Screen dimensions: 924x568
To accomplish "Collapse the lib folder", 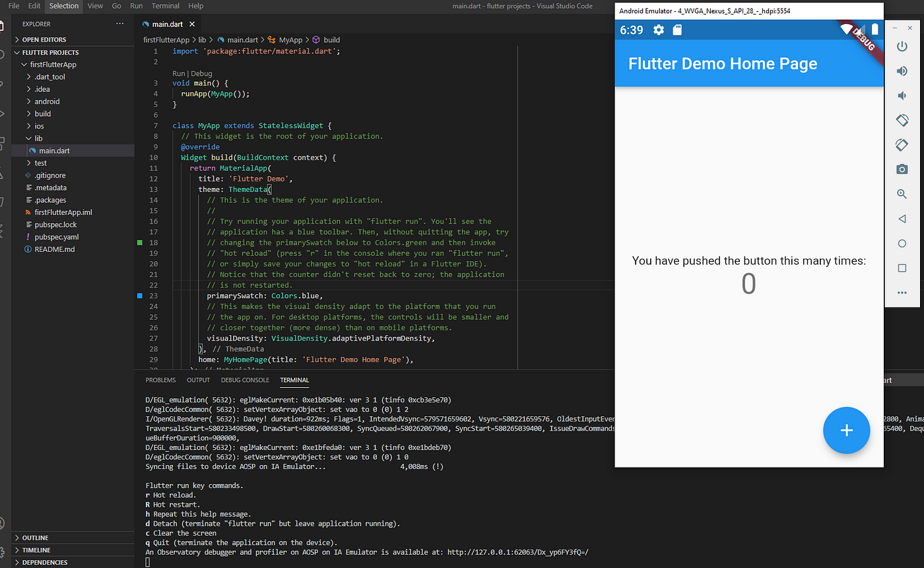I will 73,139.
